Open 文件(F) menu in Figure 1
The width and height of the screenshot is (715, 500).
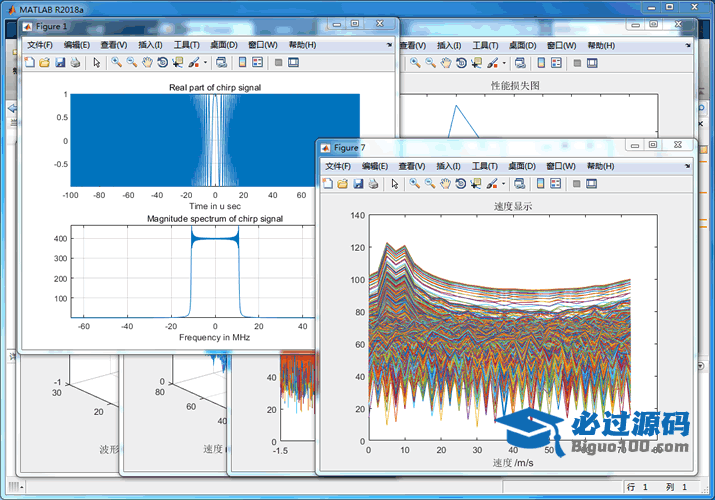(40, 45)
